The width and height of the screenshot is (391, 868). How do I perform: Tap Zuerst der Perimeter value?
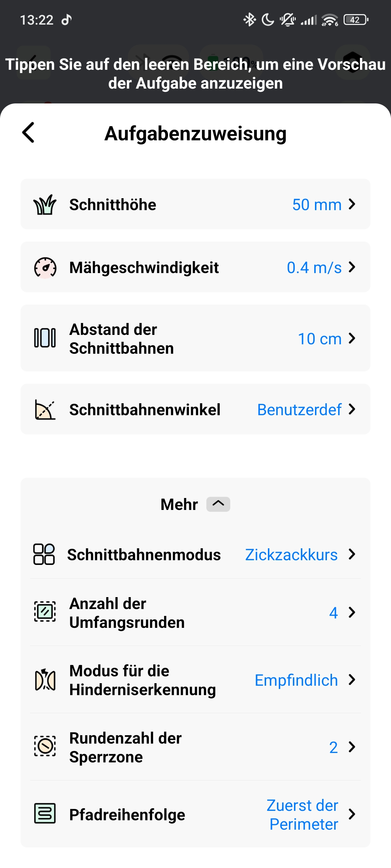(303, 814)
